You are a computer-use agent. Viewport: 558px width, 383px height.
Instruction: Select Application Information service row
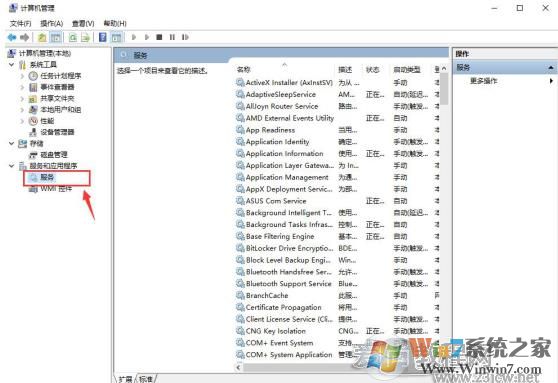coord(338,153)
